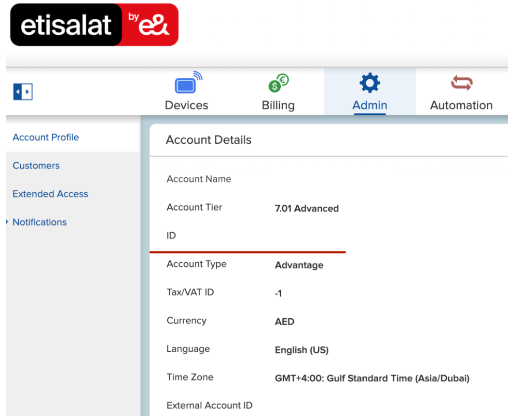Expand the Notifications submenu arrow

tap(7, 222)
